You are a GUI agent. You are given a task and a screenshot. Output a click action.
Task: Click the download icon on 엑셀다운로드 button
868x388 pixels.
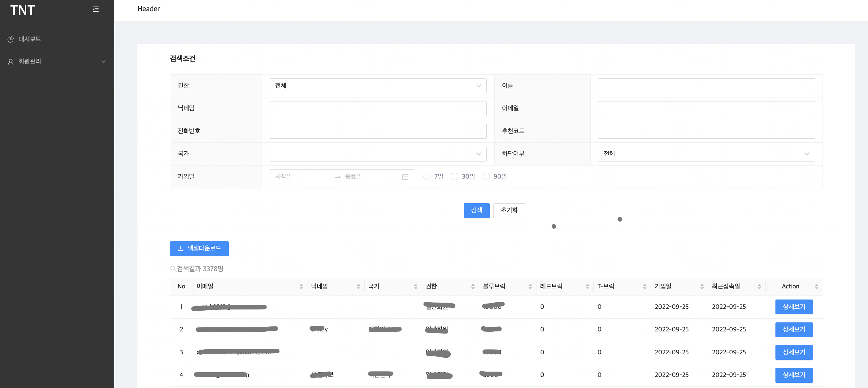pos(180,248)
